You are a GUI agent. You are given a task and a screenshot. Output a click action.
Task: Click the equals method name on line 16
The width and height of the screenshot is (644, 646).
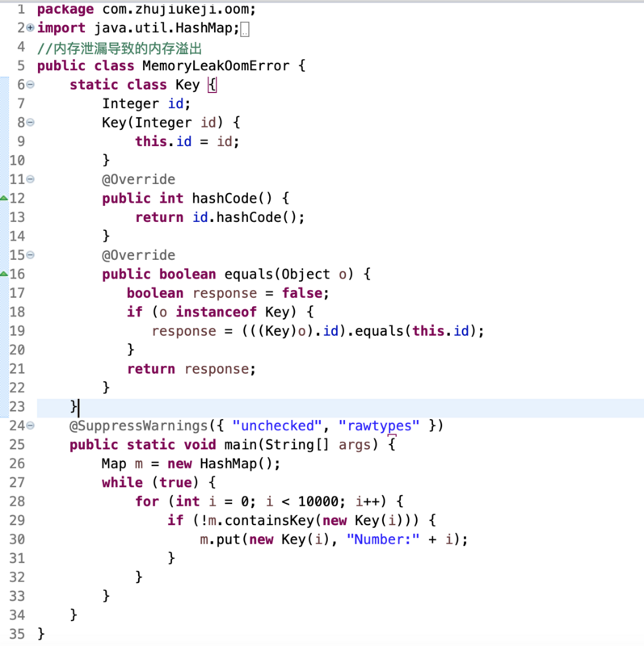pyautogui.click(x=249, y=274)
